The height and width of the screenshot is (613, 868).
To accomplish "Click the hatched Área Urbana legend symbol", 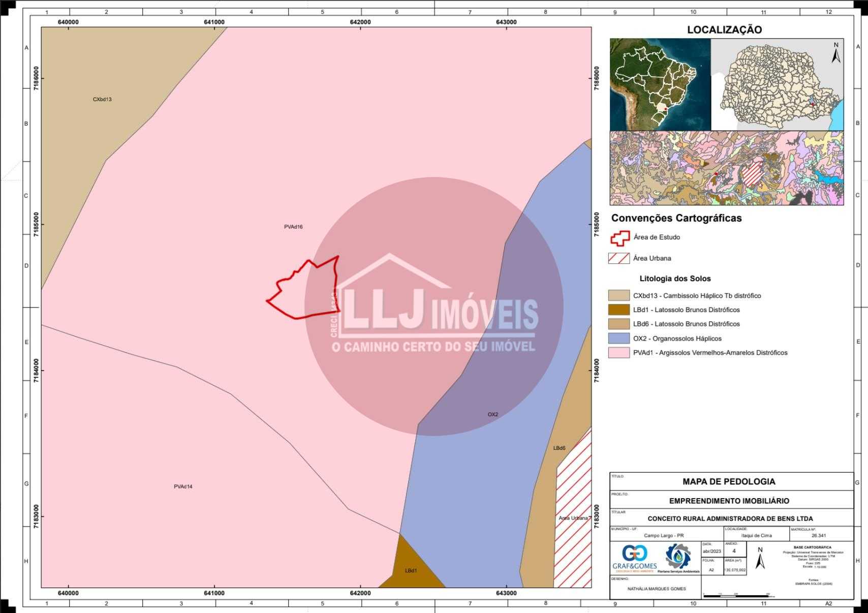I will point(618,258).
